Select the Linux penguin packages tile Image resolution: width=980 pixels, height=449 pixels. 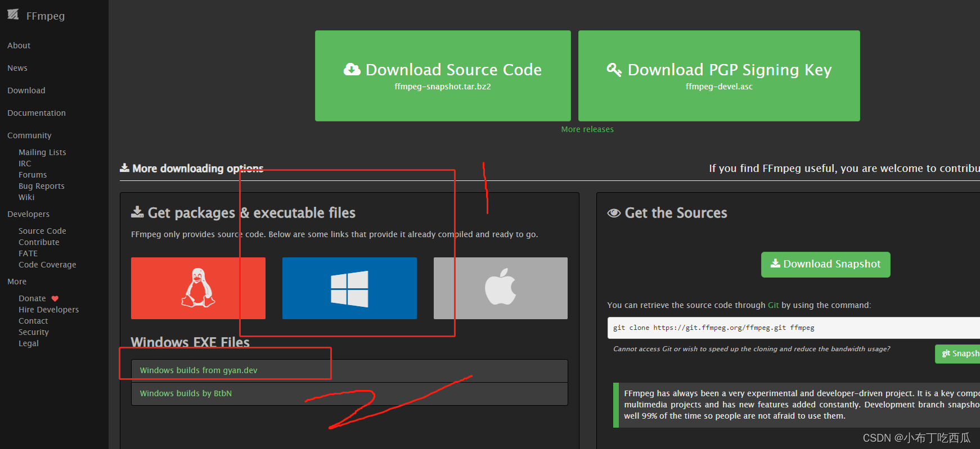[198, 288]
